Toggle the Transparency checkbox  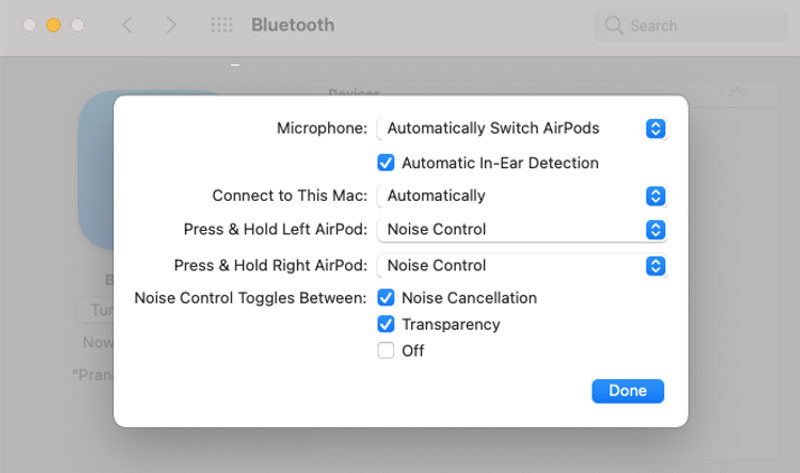click(386, 324)
